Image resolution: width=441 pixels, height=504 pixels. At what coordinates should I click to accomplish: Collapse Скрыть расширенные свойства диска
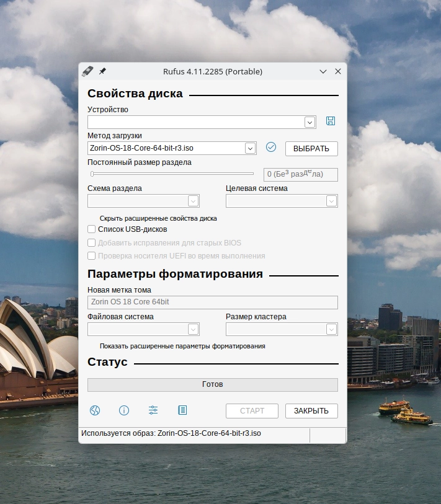[x=158, y=218]
